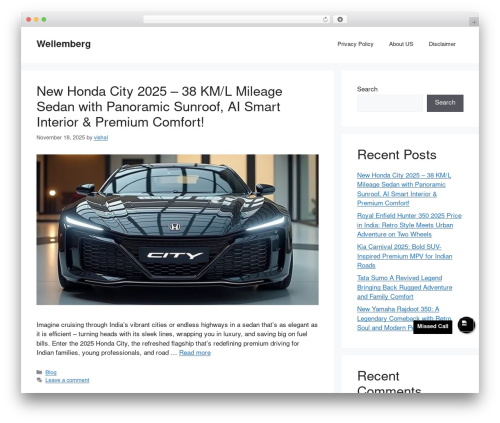Maximize the window with green button
Viewport: 500px width, 423px height.
(44, 19)
